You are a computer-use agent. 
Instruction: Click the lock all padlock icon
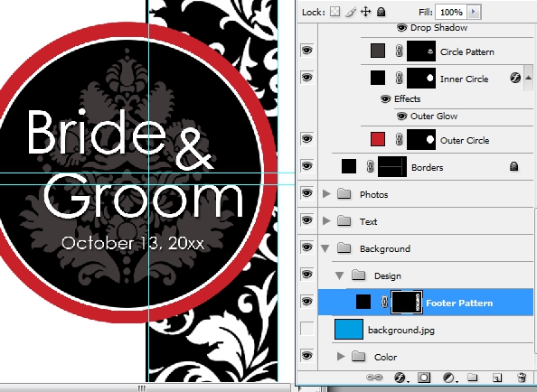381,13
